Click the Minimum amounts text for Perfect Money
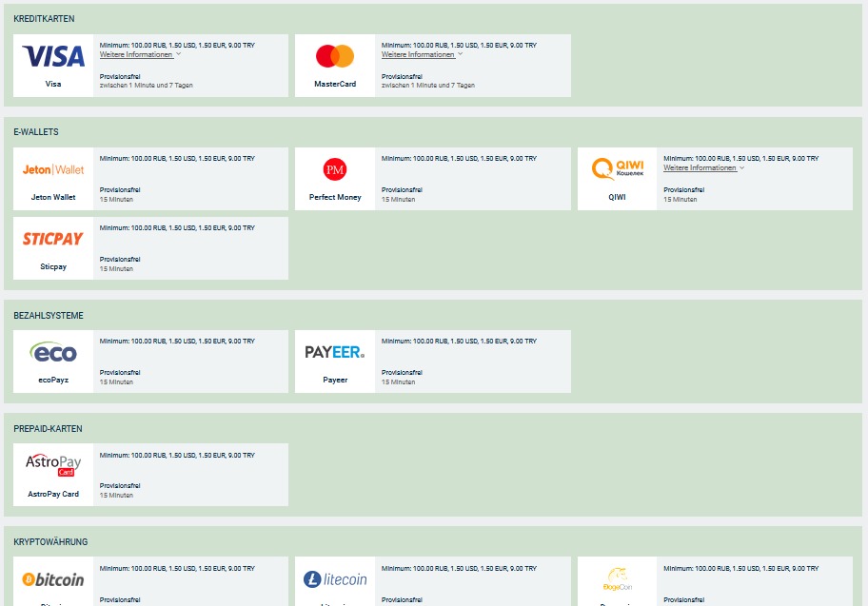 click(x=459, y=158)
